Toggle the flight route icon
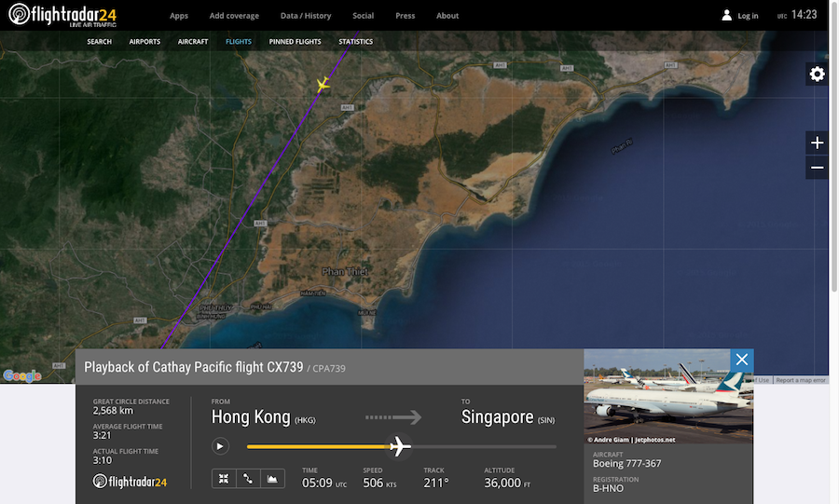This screenshot has height=504, width=839. (x=248, y=478)
